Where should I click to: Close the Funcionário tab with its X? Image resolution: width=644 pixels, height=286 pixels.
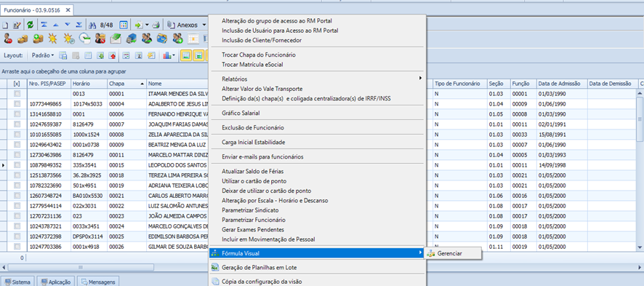pyautogui.click(x=68, y=9)
